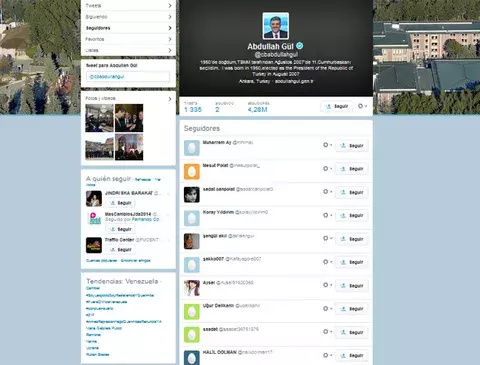480x365 pixels.
Task: Follow sedat canpolat
Action: pos(352,192)
